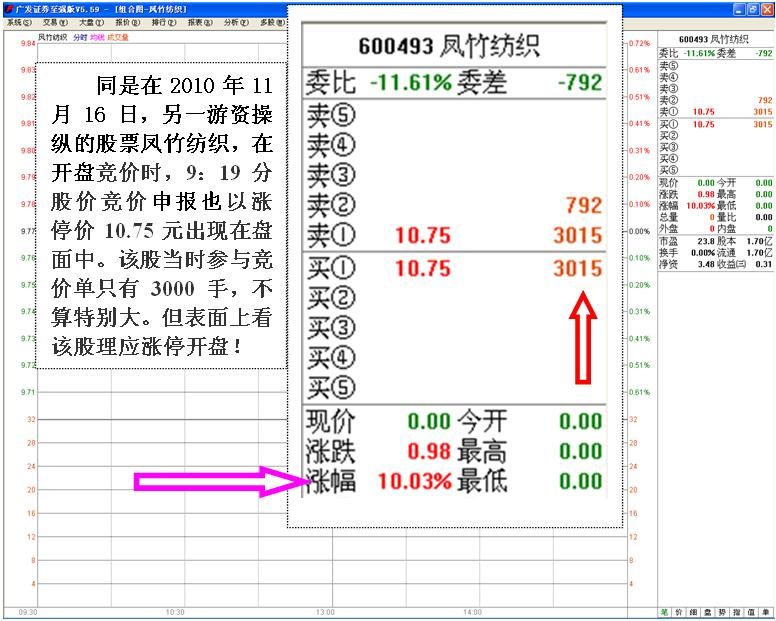776x621 pixels.
Task: Click the window title 组合图-凤竹纺织
Action: tap(150, 9)
